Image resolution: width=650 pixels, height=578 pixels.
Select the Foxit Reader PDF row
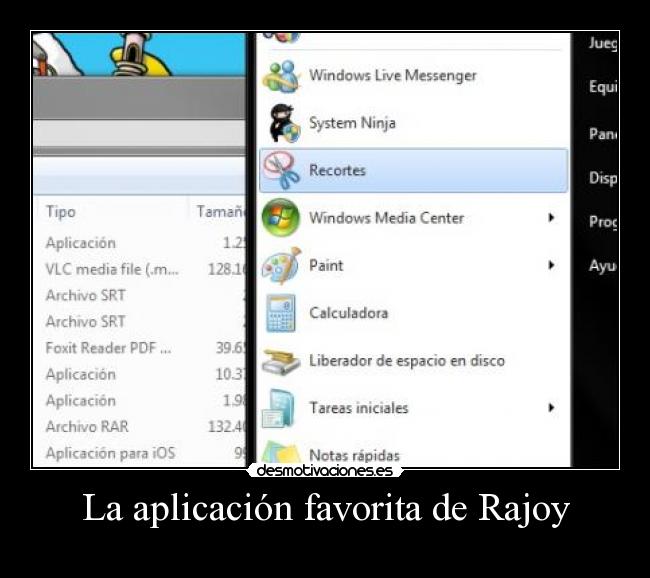click(141, 348)
